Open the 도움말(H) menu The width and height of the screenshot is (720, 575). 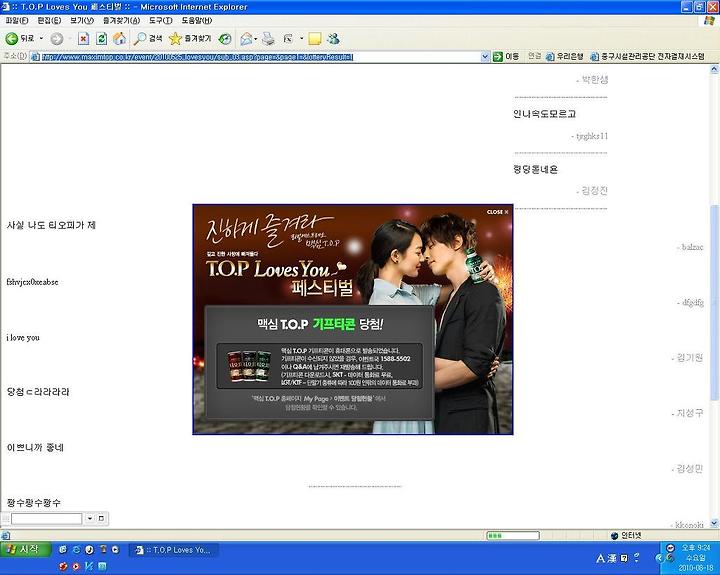pos(197,21)
